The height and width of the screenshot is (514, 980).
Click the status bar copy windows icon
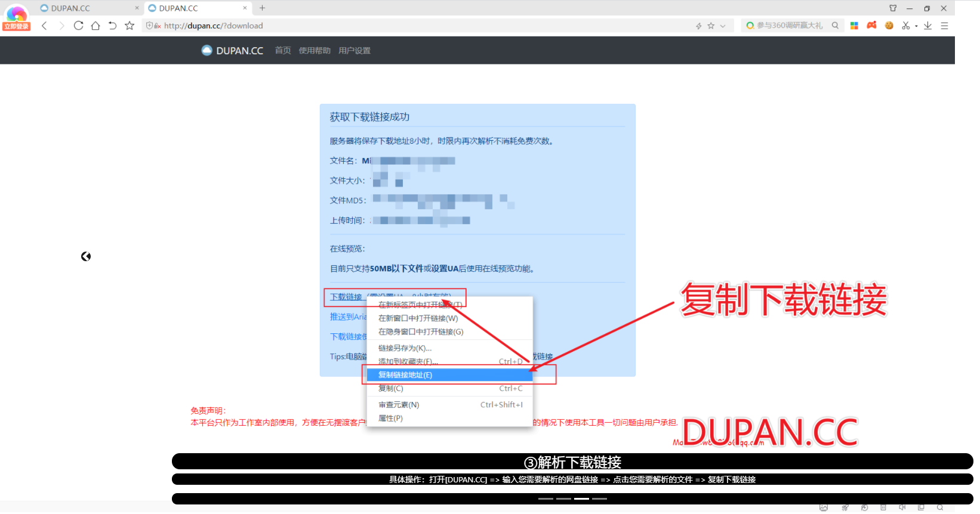coord(921,508)
